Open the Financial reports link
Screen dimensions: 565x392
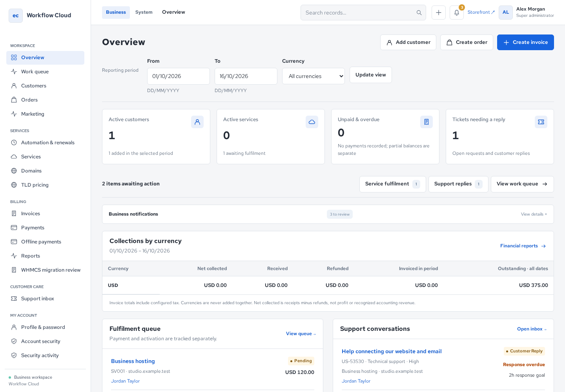coord(523,246)
